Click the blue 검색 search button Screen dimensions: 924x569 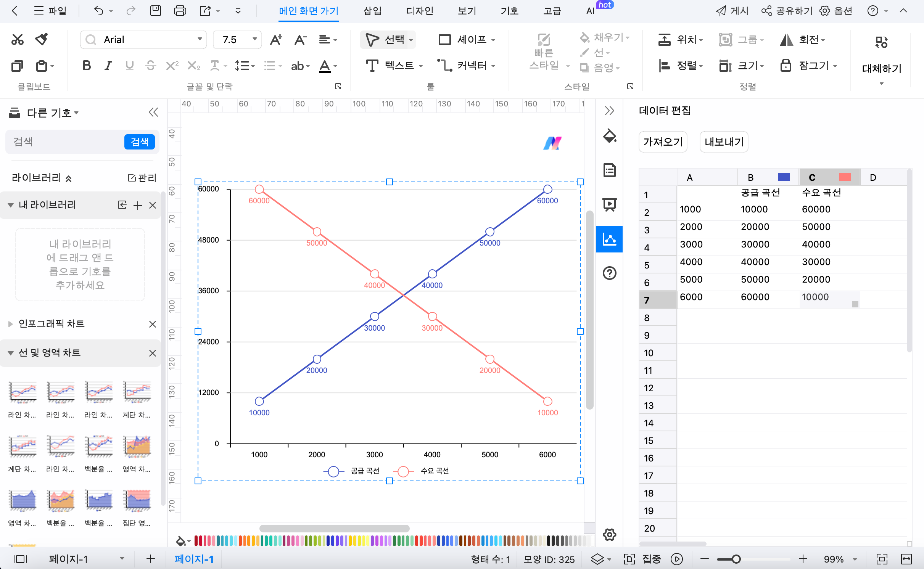point(139,142)
